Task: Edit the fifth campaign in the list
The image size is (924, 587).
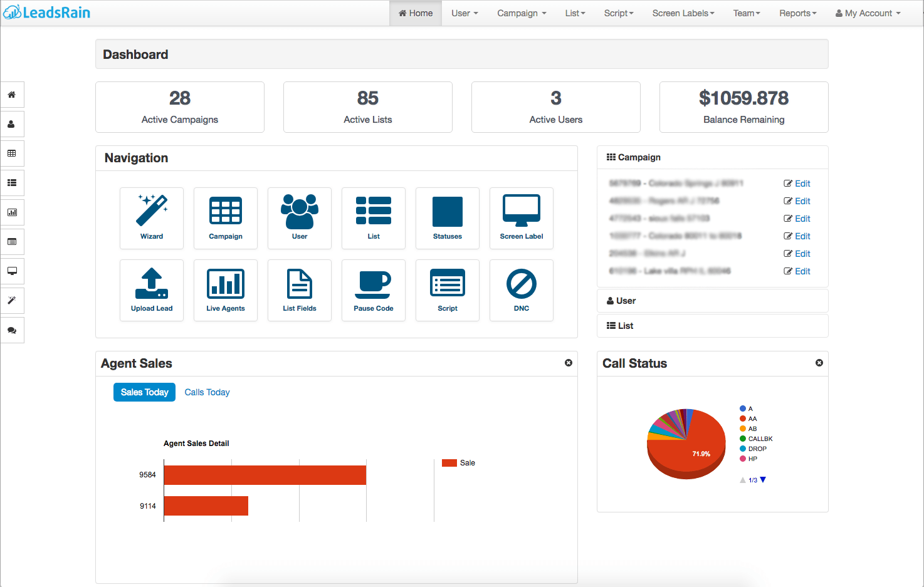Action: 797,254
